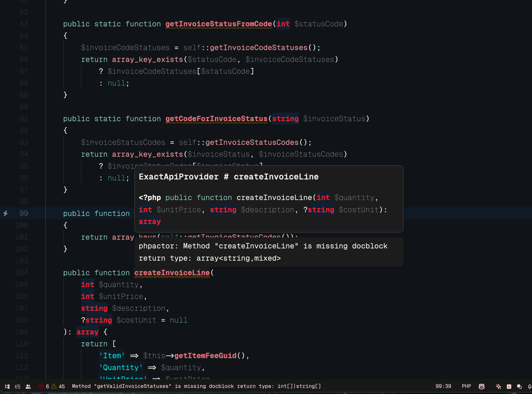Open the Copilot icon in status bar
Screen dimensions: 532x394
(482, 386)
